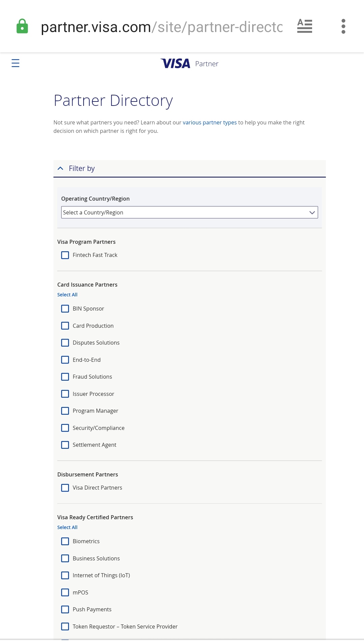
Task: Check the Fraud Solutions checkbox
Action: 65,377
